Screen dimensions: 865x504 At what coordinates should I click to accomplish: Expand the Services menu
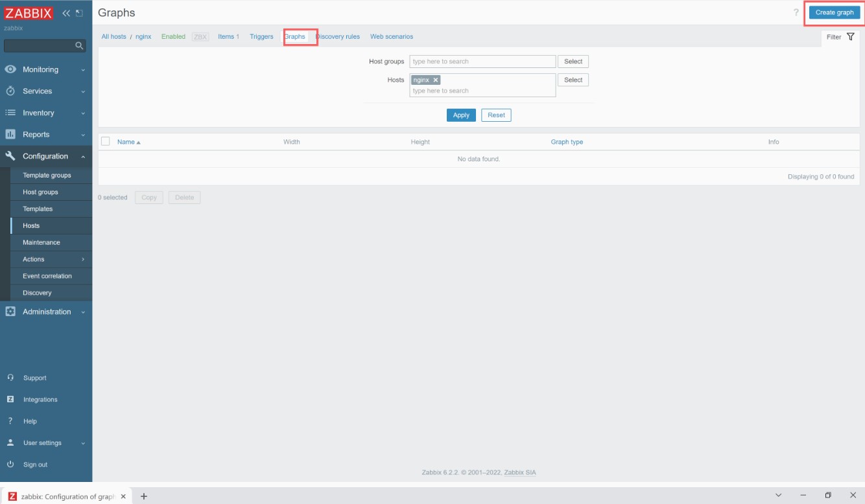tap(83, 92)
